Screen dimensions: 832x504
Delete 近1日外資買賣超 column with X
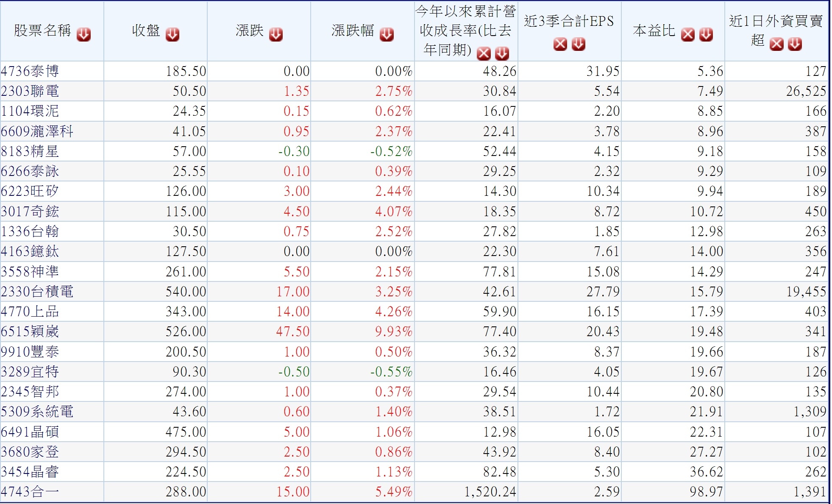[x=776, y=44]
